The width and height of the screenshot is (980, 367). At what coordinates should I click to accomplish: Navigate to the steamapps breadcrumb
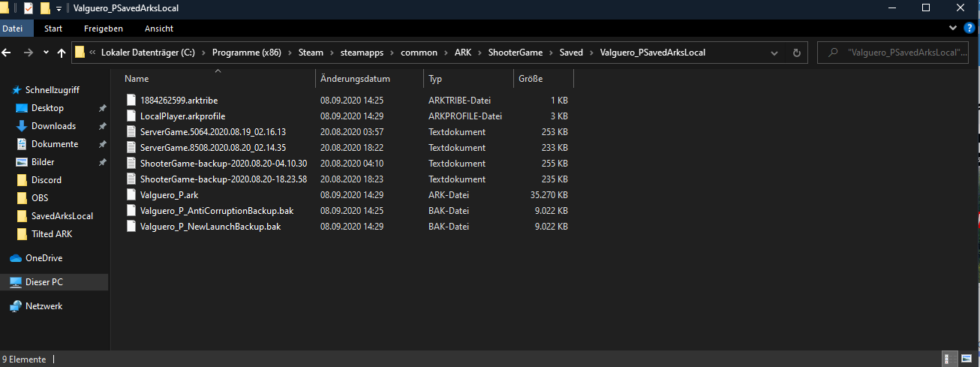click(362, 53)
